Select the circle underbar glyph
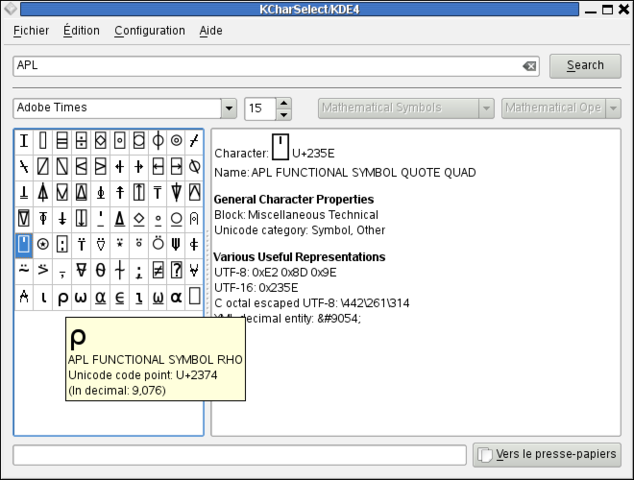This screenshot has height=480, width=634. pyautogui.click(x=176, y=219)
